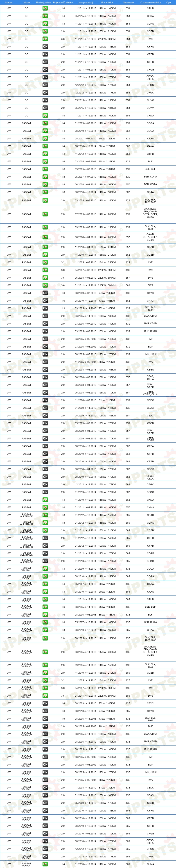The height and width of the screenshot is (868, 176).
Task: Click the Rodzaj paliwa column header
Action: click(x=44, y=2)
